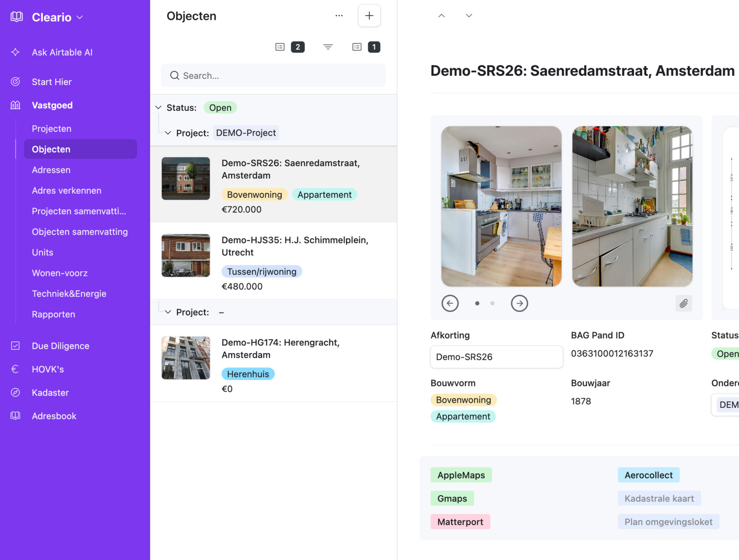The height and width of the screenshot is (560, 739).
Task: Select Due Diligence in the sidebar
Action: coord(60,346)
